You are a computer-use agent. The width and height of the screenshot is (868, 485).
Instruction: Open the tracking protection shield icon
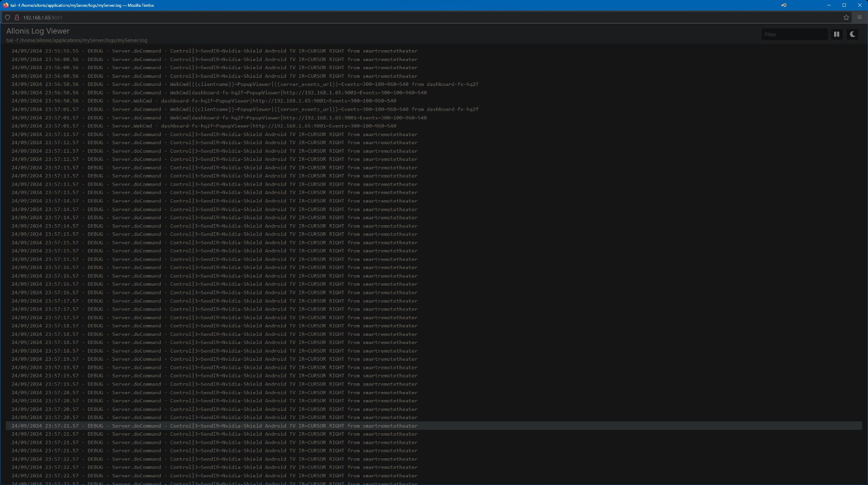(7, 18)
